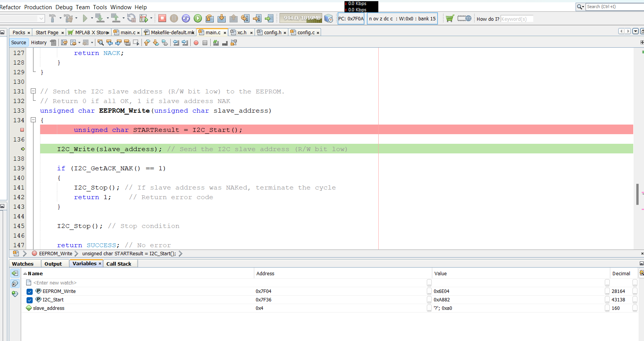Click the red Finish Debugger Session stop button
The width and height of the screenshot is (644, 341).
[162, 18]
